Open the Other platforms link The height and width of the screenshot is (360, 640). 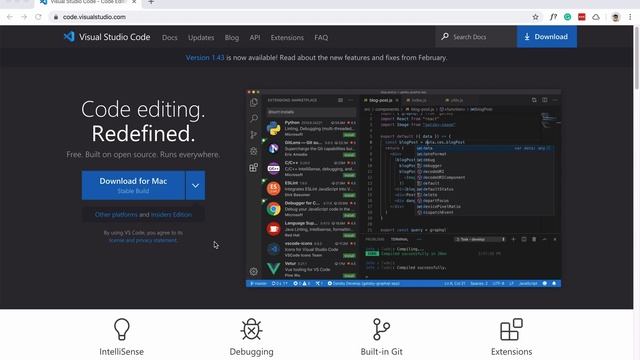pyautogui.click(x=116, y=214)
